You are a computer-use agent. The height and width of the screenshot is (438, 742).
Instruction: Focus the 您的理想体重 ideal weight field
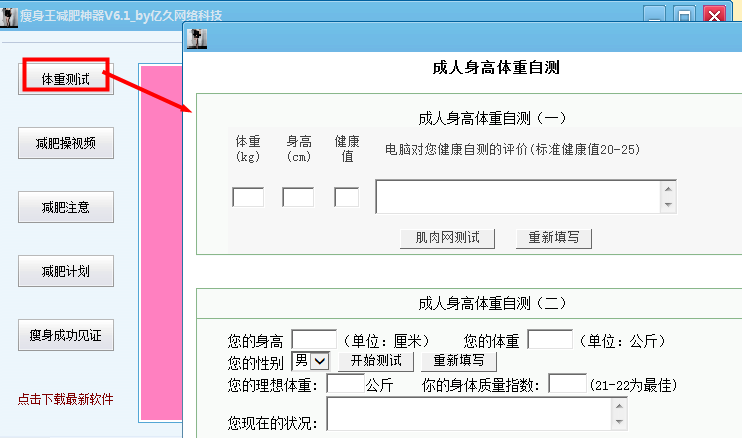click(345, 384)
